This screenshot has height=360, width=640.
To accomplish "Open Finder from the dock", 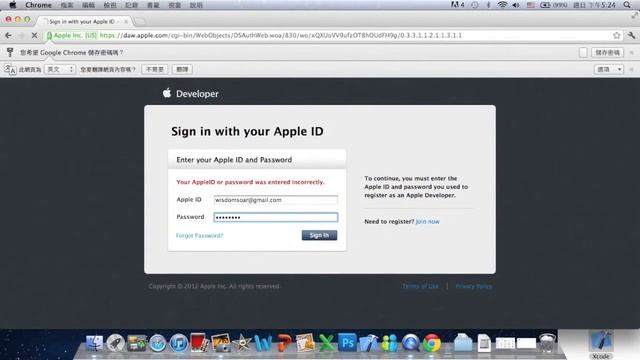I will point(94,343).
